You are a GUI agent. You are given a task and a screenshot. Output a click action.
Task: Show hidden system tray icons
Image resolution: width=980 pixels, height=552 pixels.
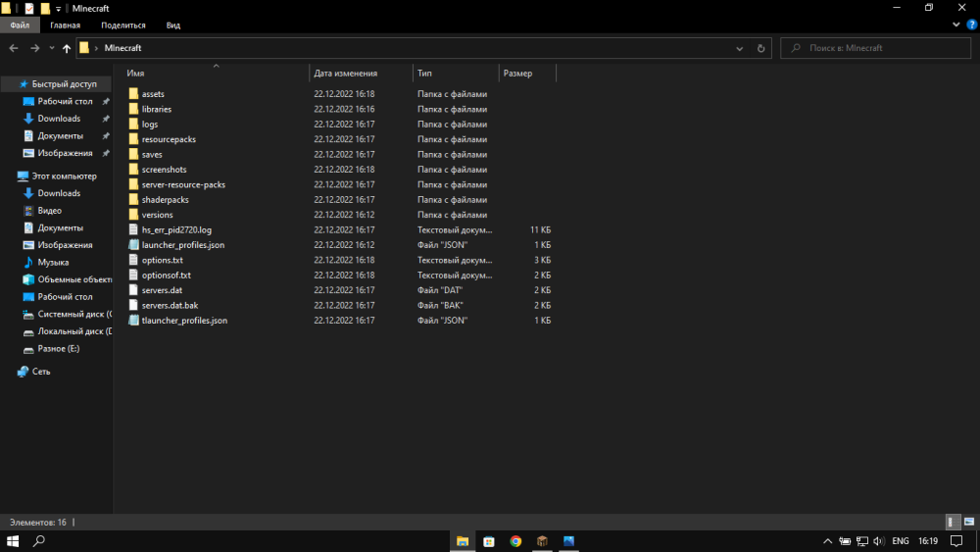[827, 541]
